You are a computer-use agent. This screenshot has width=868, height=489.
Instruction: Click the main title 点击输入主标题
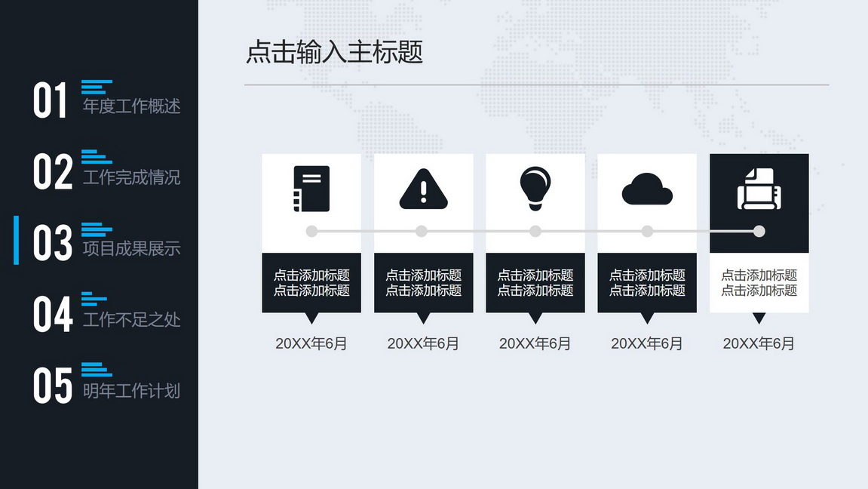click(x=334, y=52)
